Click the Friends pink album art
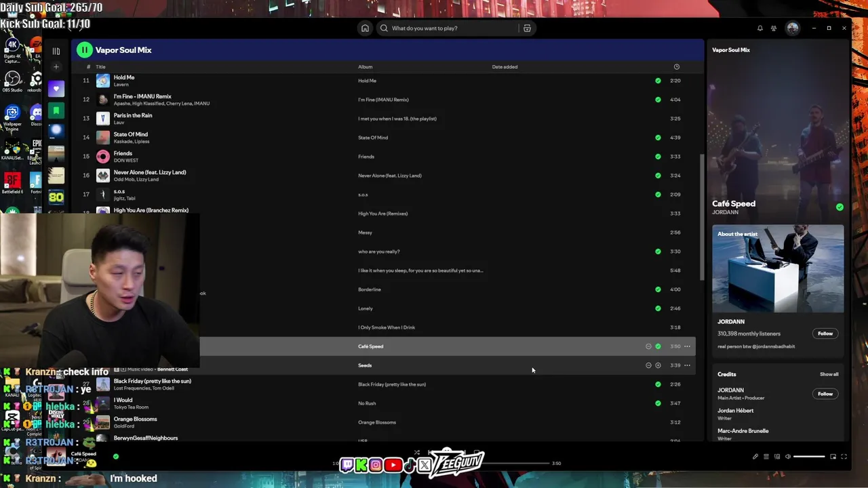Image resolution: width=868 pixels, height=488 pixels. click(102, 157)
